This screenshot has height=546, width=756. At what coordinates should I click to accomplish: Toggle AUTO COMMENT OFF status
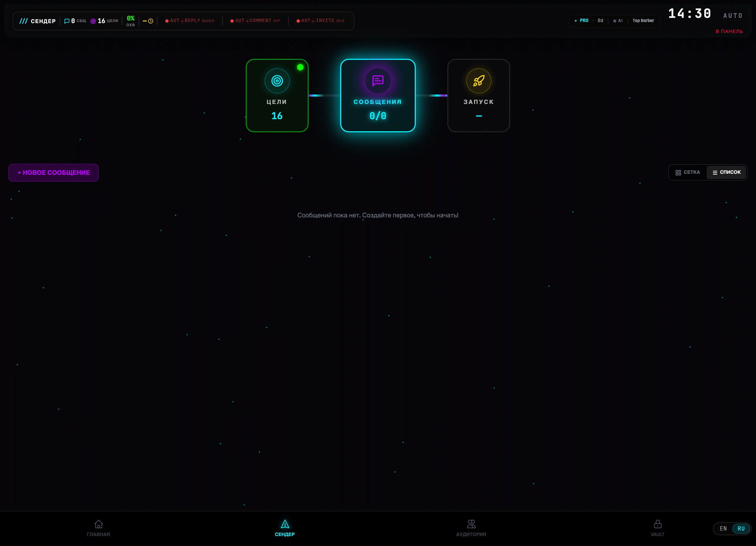click(255, 21)
